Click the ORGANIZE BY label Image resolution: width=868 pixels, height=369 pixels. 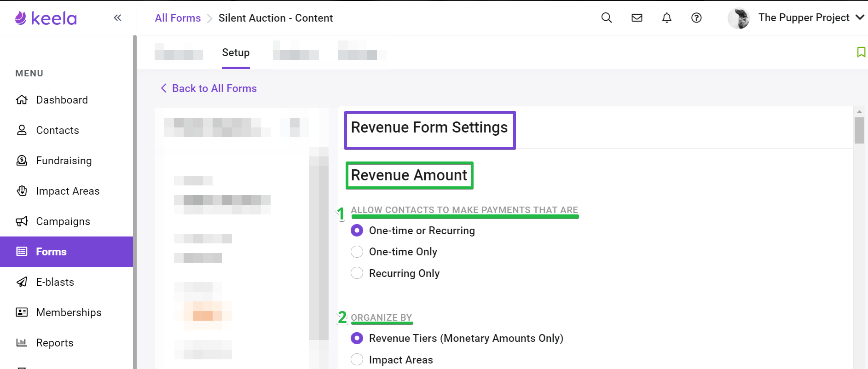(x=382, y=317)
